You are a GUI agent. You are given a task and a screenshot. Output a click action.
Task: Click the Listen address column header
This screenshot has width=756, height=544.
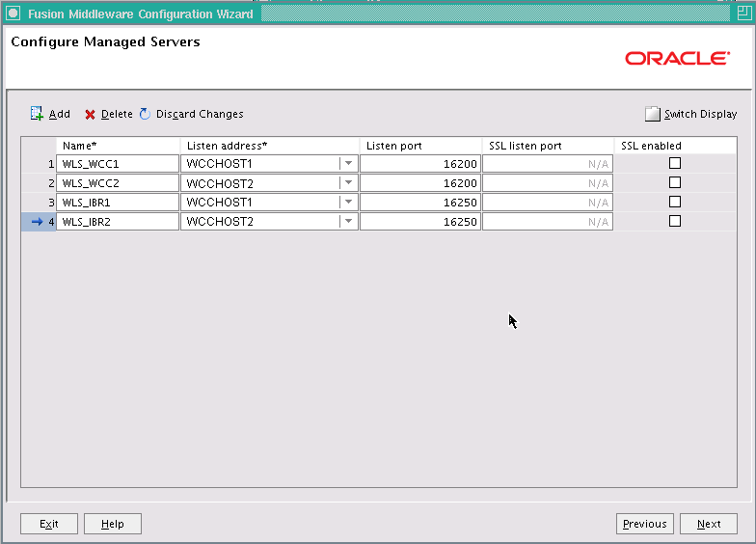[x=270, y=146]
